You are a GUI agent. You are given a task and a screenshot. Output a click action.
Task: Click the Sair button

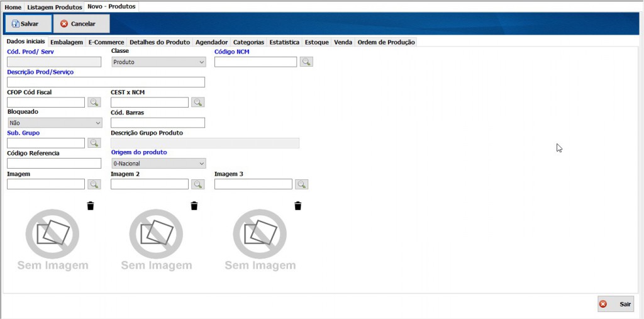(616, 304)
